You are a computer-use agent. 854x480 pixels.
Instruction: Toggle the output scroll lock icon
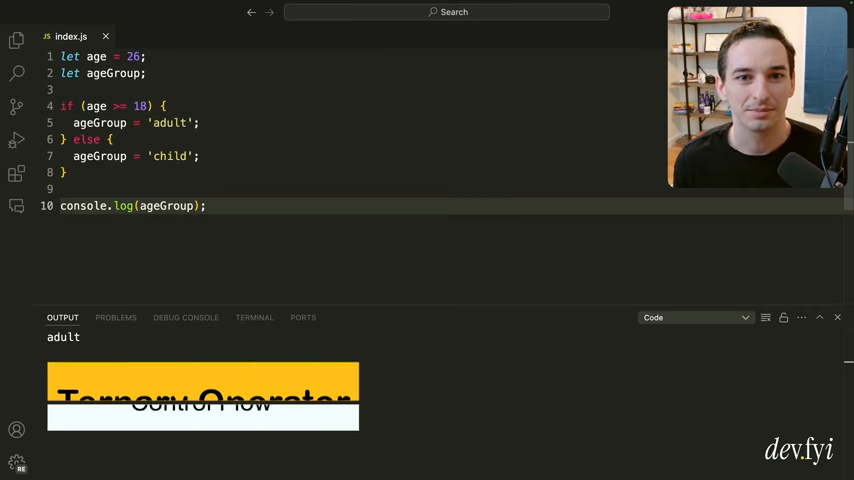[784, 318]
